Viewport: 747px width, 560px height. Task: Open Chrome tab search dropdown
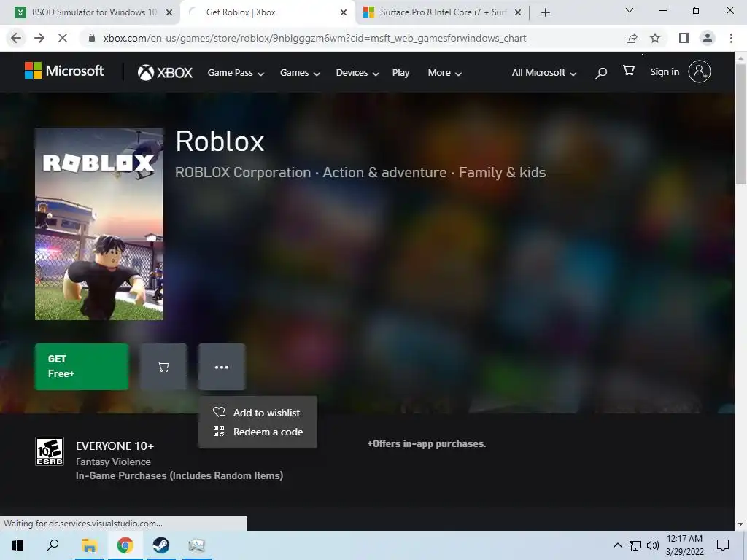tap(630, 10)
